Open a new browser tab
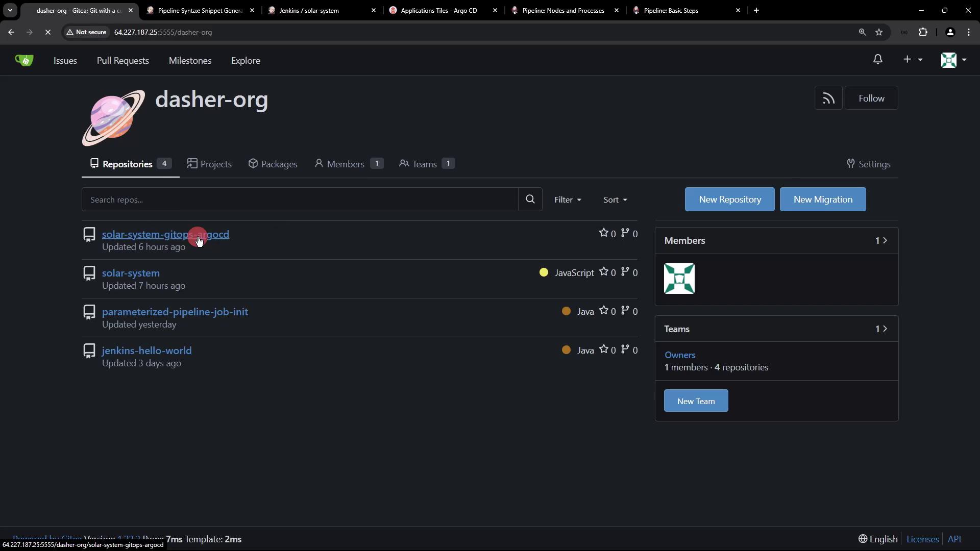This screenshot has height=551, width=980. [x=756, y=10]
